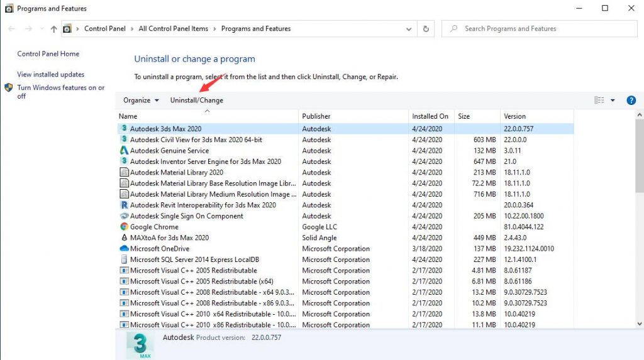
Task: Sort by the Name column header
Action: [207, 116]
